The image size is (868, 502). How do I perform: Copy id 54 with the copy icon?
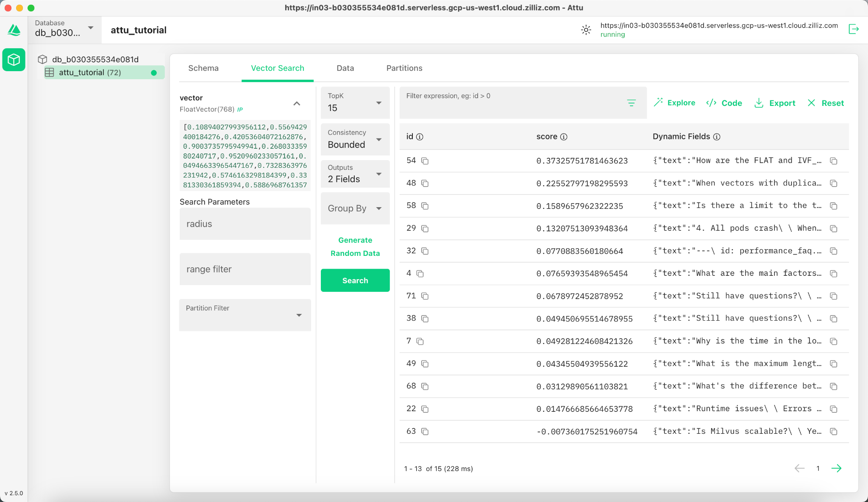(425, 161)
